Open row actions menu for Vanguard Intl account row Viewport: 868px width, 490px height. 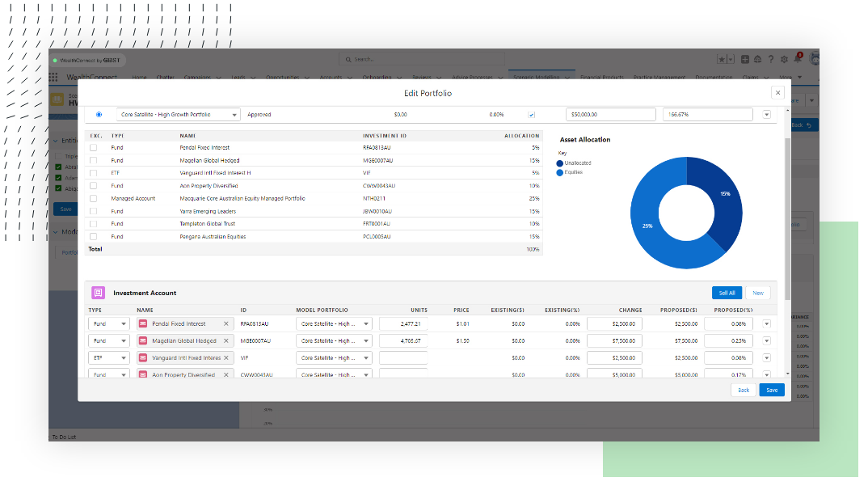[767, 358]
